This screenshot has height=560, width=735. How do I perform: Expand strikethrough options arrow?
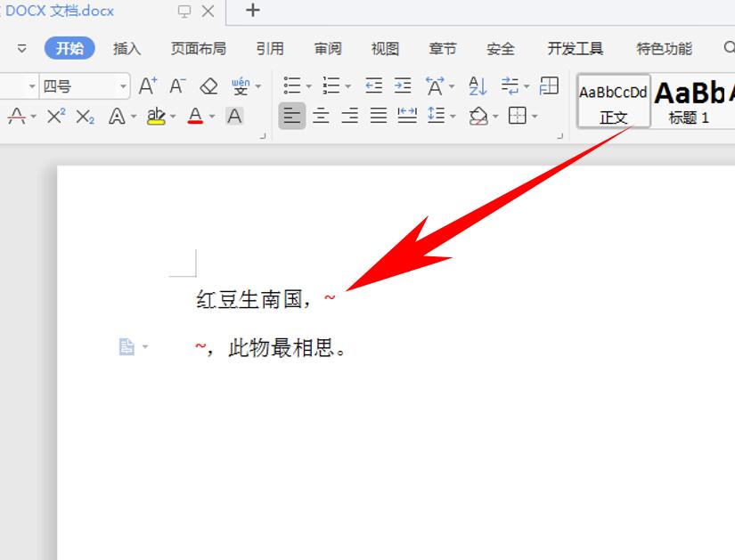(x=33, y=117)
